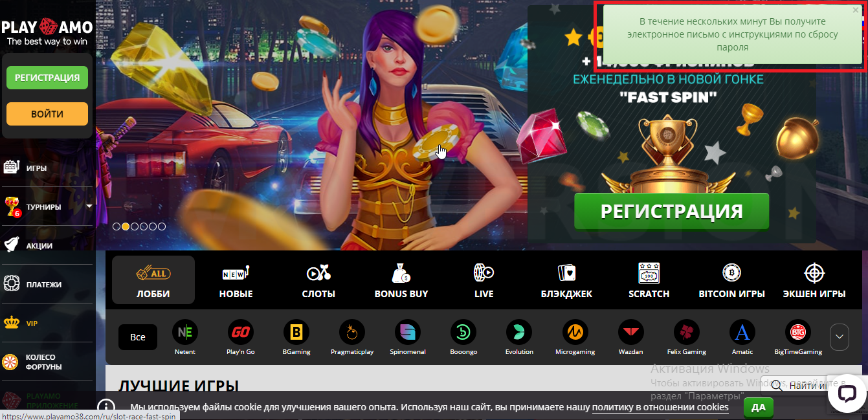Show Spinomenal games

coord(408,338)
